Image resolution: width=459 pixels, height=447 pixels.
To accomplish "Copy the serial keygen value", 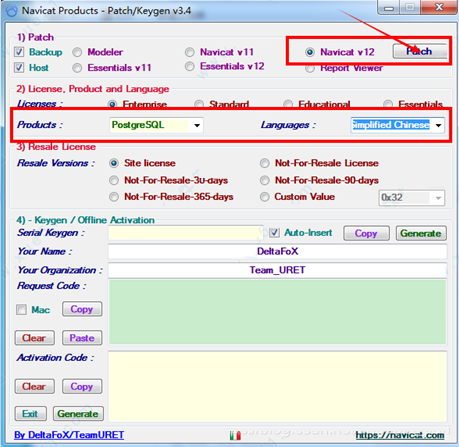I will [366, 233].
